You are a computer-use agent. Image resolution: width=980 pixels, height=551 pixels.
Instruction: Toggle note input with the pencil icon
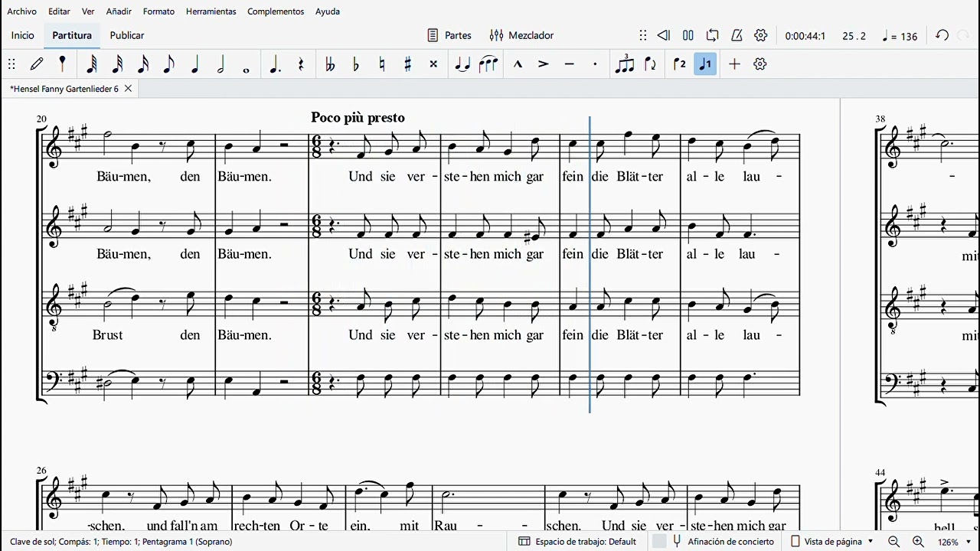tap(37, 64)
